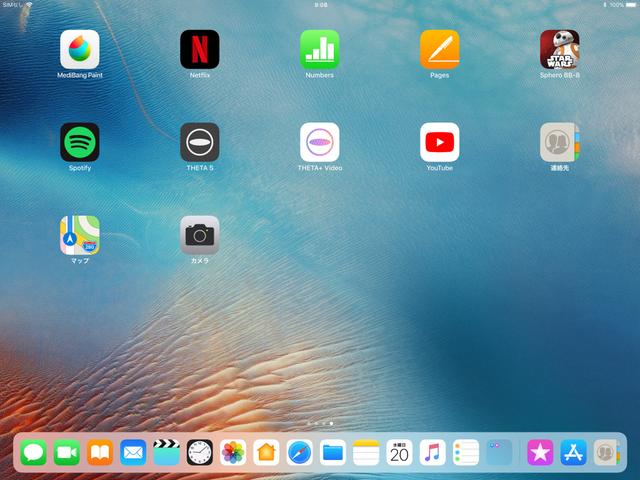Viewport: 640px width, 480px height.
Task: Open the Files app in the dock
Action: click(x=333, y=452)
